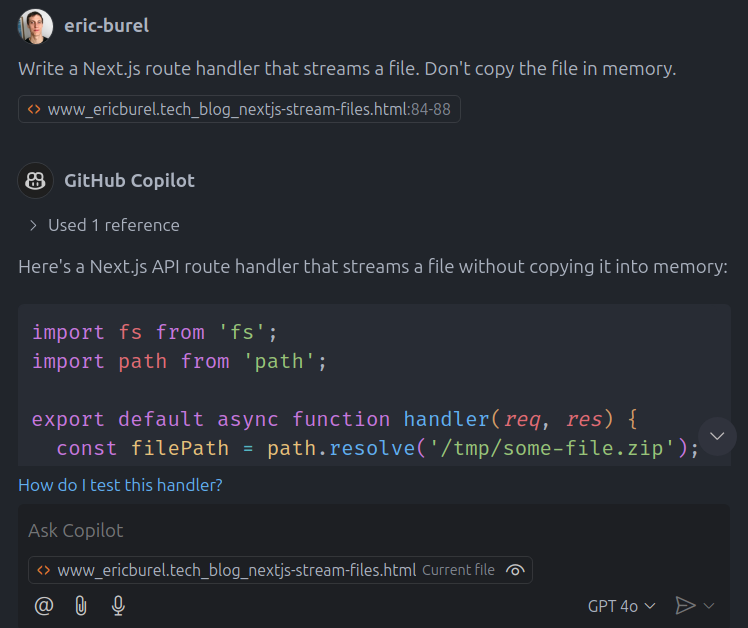Click the user prompt message text
Viewport: 748px width, 628px height.
[x=347, y=69]
